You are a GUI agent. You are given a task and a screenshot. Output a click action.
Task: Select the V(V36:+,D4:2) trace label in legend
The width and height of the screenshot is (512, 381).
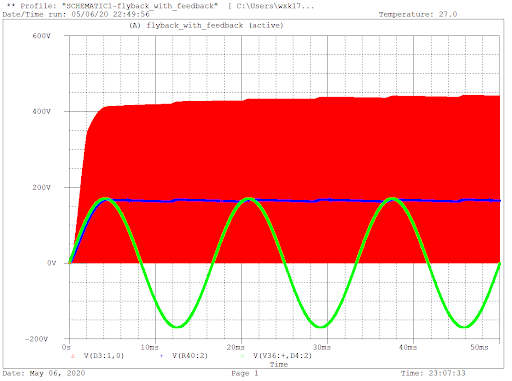coord(282,356)
